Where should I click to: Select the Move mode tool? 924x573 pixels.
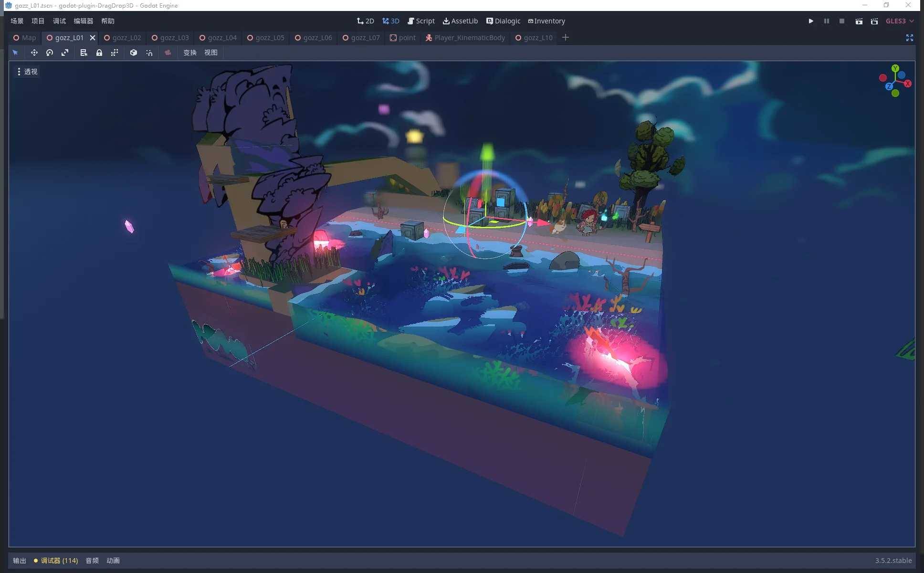click(34, 53)
